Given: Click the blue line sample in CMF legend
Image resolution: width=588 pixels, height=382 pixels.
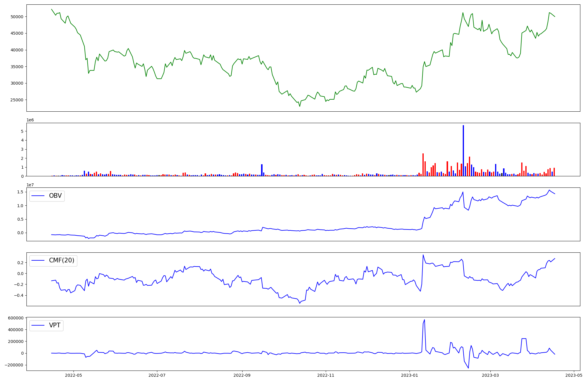Looking at the screenshot, I should coord(38,260).
